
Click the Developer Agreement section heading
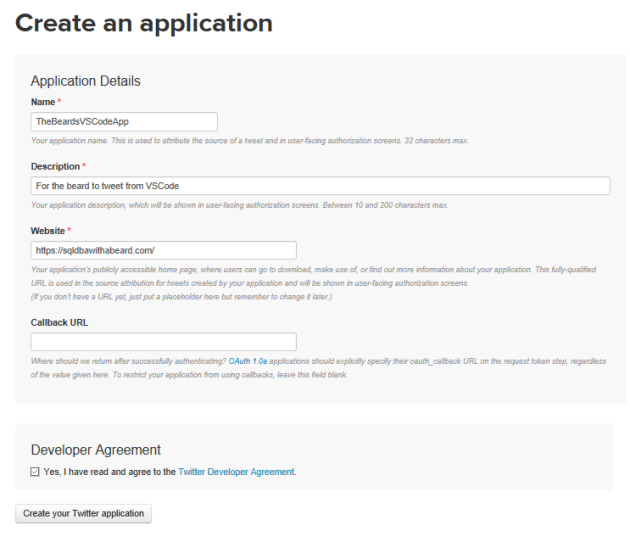(96, 450)
